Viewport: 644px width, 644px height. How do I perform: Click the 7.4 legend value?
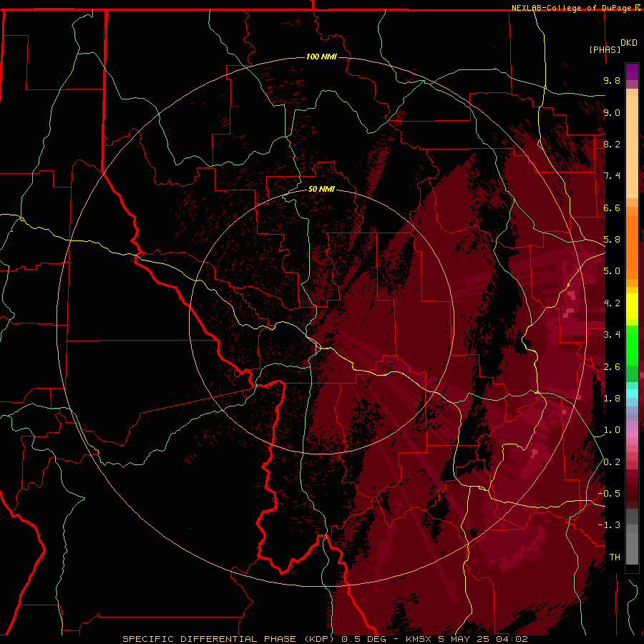pyautogui.click(x=612, y=176)
